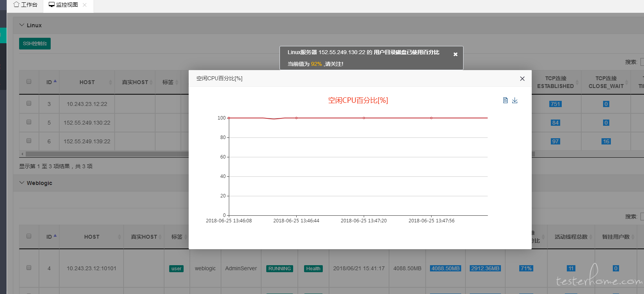
Task: Sort Weblogic table by HOST column
Action: coord(92,237)
